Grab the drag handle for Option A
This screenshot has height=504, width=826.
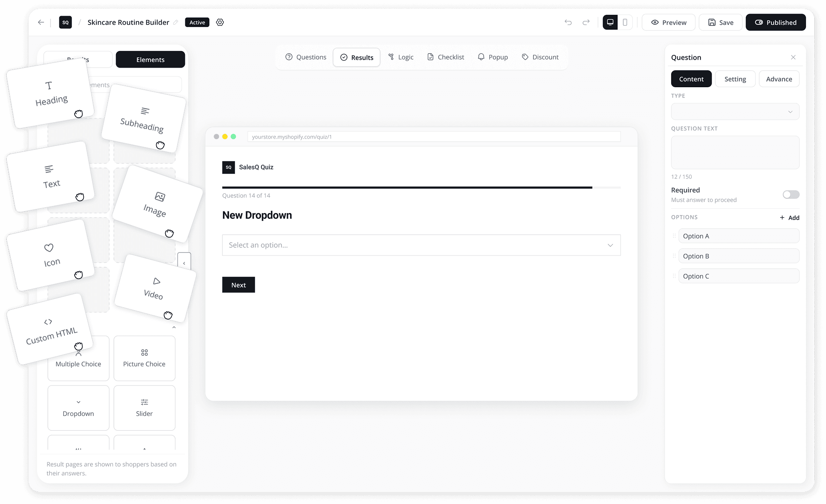674,236
